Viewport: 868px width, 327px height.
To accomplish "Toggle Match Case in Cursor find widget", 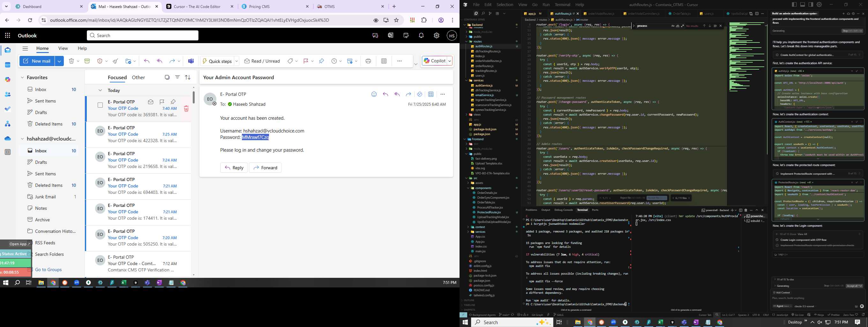I will tap(673, 26).
